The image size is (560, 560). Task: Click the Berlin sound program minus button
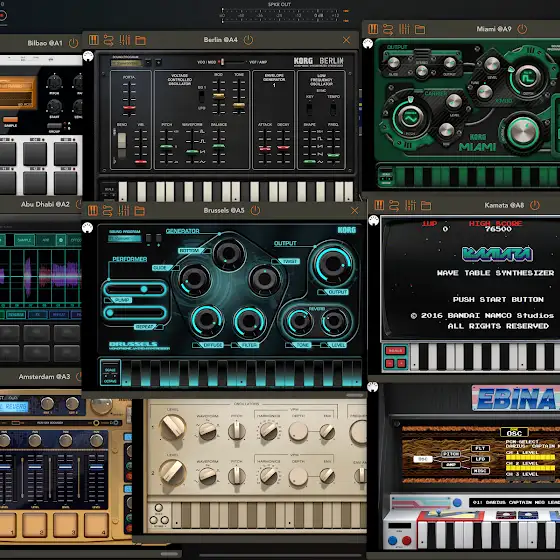click(148, 63)
